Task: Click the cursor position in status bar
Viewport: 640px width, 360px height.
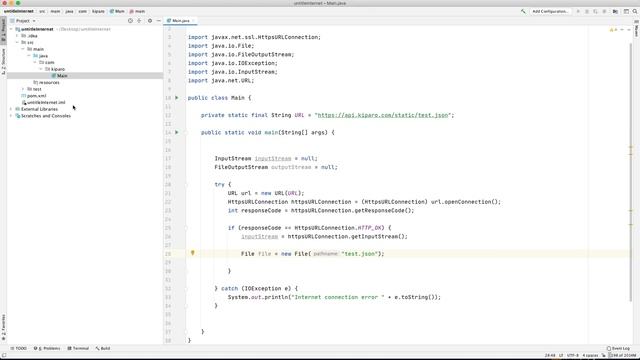Action: click(550, 356)
